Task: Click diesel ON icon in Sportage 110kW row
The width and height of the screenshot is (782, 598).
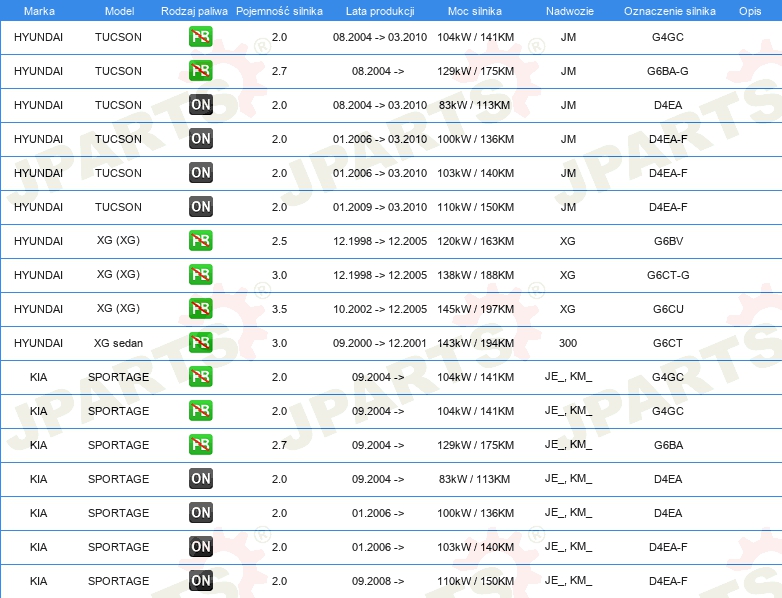Action: click(x=200, y=581)
